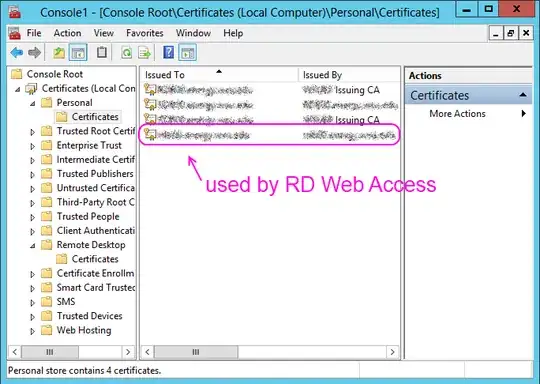Sort by the Issued To column header
Screen dimensions: 540x384
point(219,75)
